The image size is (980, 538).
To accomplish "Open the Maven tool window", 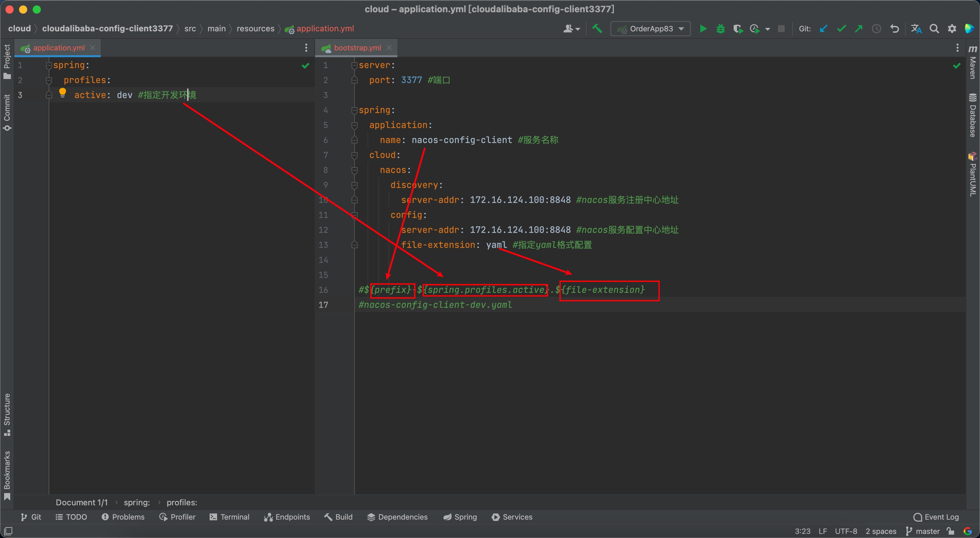I will (x=973, y=62).
